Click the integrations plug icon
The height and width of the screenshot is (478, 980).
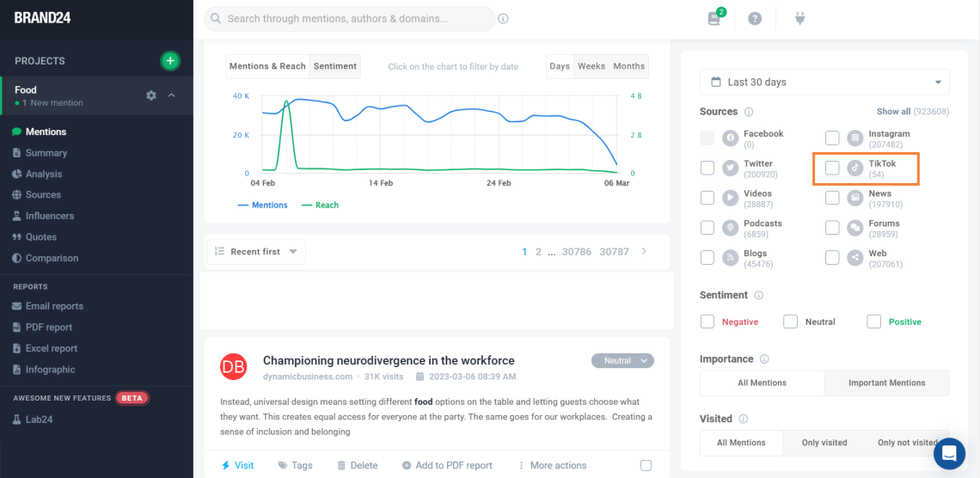pyautogui.click(x=799, y=18)
